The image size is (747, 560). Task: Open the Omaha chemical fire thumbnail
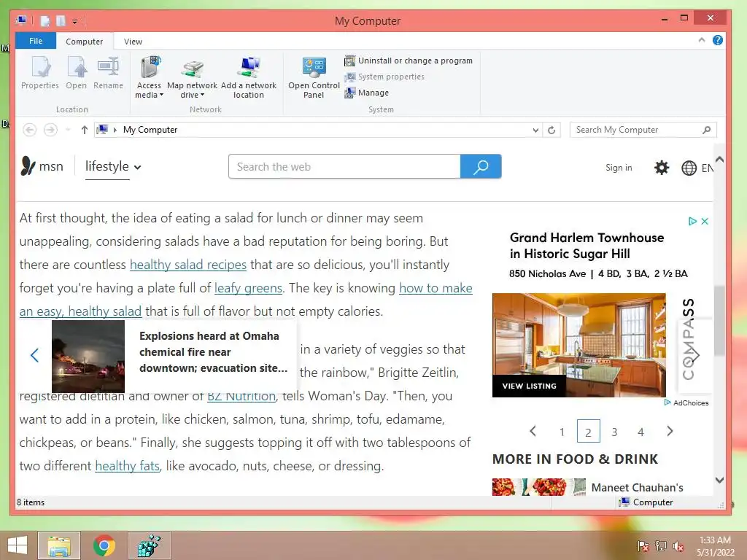(88, 356)
